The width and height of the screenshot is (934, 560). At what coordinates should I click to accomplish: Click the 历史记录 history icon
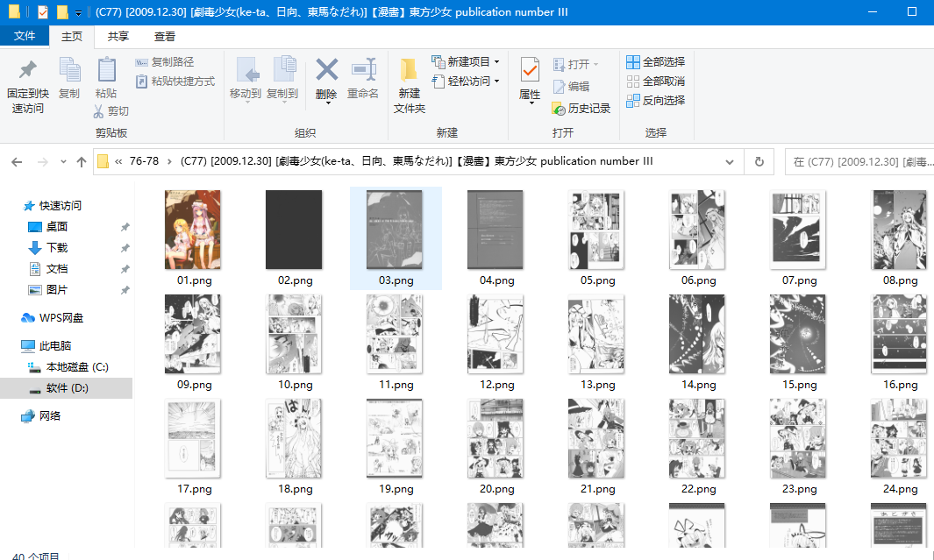click(559, 109)
